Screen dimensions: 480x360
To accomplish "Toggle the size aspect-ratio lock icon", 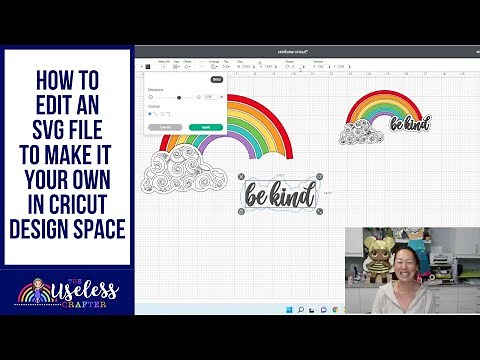I will (260, 63).
